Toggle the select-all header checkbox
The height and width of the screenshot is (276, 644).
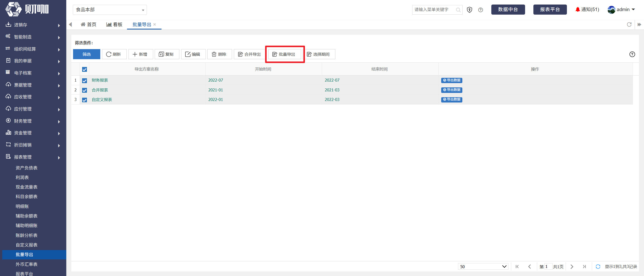pyautogui.click(x=84, y=69)
